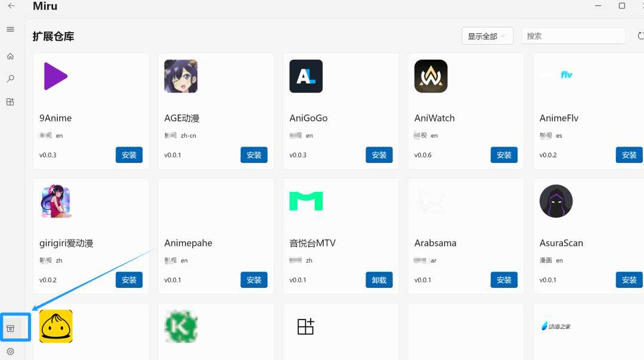Viewport: 644px width, 360px height.
Task: Install the Animepahe extension
Action: click(254, 280)
